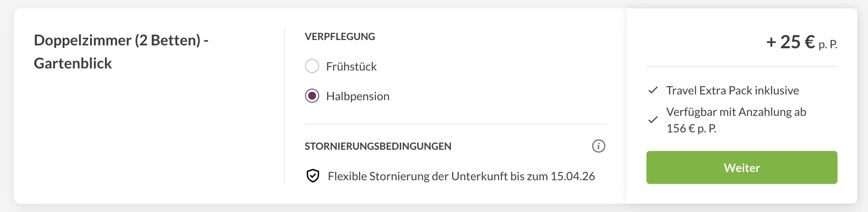This screenshot has height=212, width=868.
Task: Click the checkmark beside Verfügbar mit Anzahlung
Action: pyautogui.click(x=653, y=120)
